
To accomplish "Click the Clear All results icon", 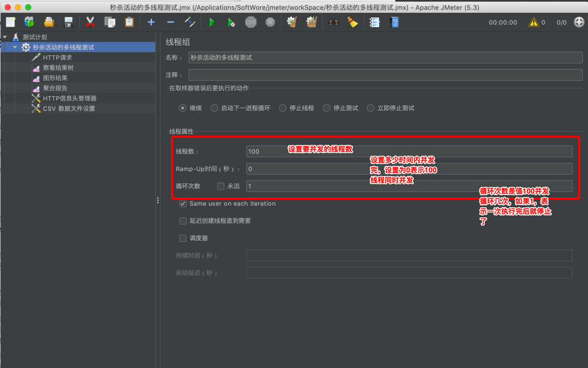I will click(311, 22).
